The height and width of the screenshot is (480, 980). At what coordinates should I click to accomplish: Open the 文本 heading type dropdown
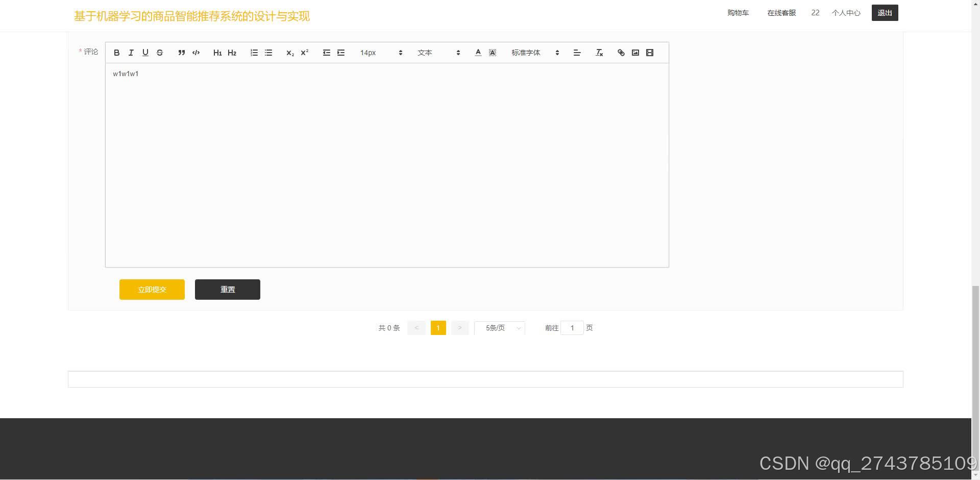439,53
